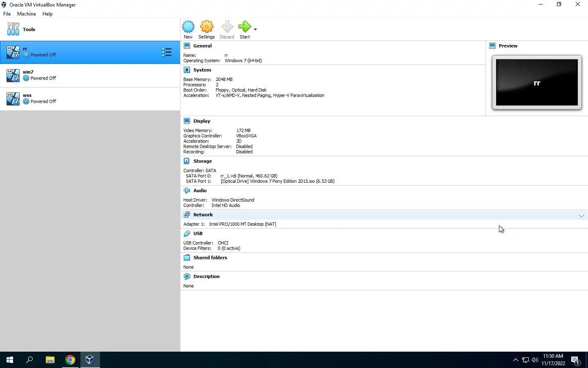Open the Display section heading link
The width and height of the screenshot is (588, 368).
(x=202, y=121)
